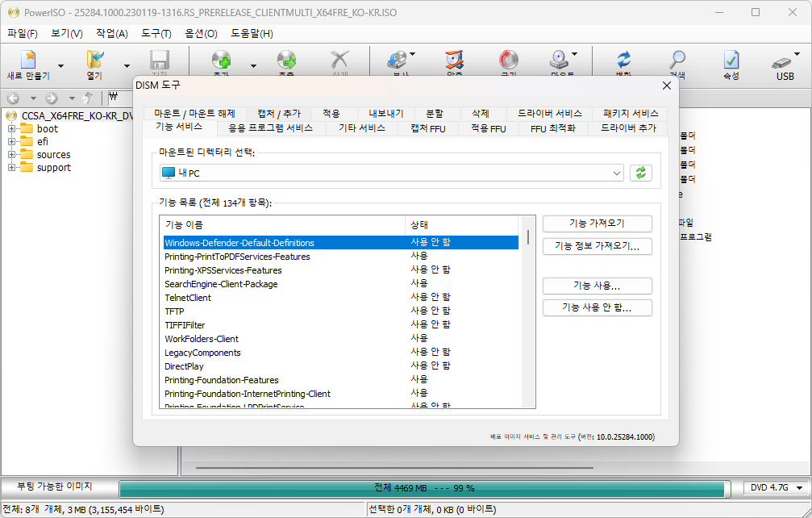This screenshot has width=812, height=518.
Task: Click the green refresh icon beside directory combo
Action: 640,173
